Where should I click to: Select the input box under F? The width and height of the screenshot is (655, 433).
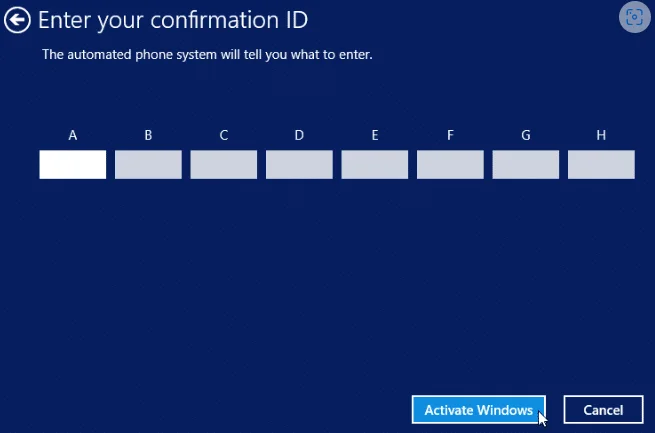450,165
